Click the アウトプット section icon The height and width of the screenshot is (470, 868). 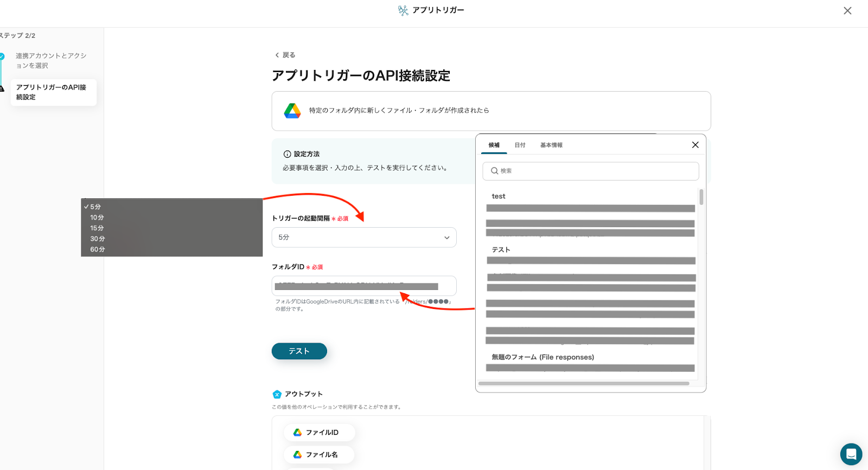point(277,394)
